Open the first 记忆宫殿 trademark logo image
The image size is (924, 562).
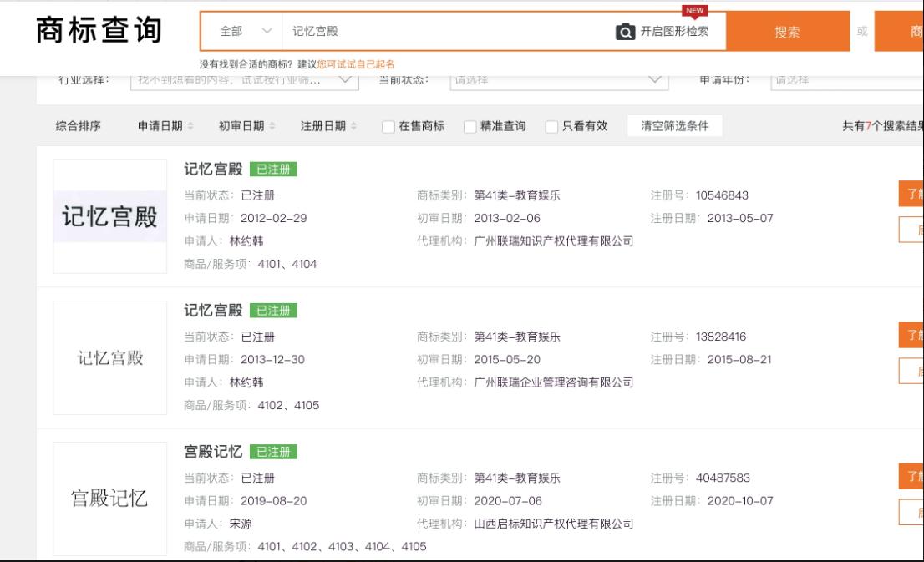(x=110, y=216)
